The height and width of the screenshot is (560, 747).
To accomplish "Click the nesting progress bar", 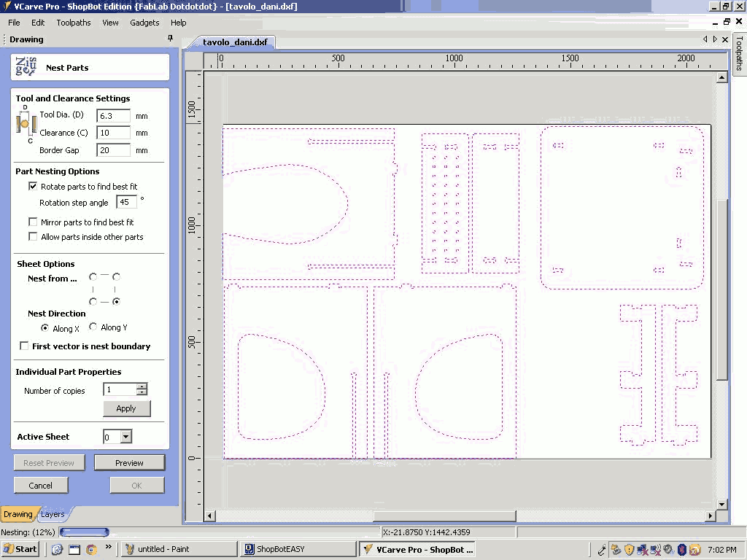I will 85,532.
